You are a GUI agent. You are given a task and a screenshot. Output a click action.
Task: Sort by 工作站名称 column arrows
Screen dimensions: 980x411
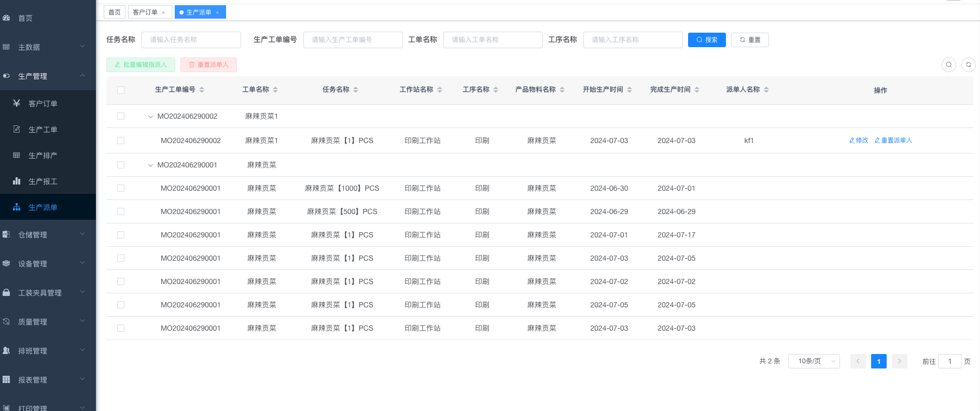click(x=440, y=90)
